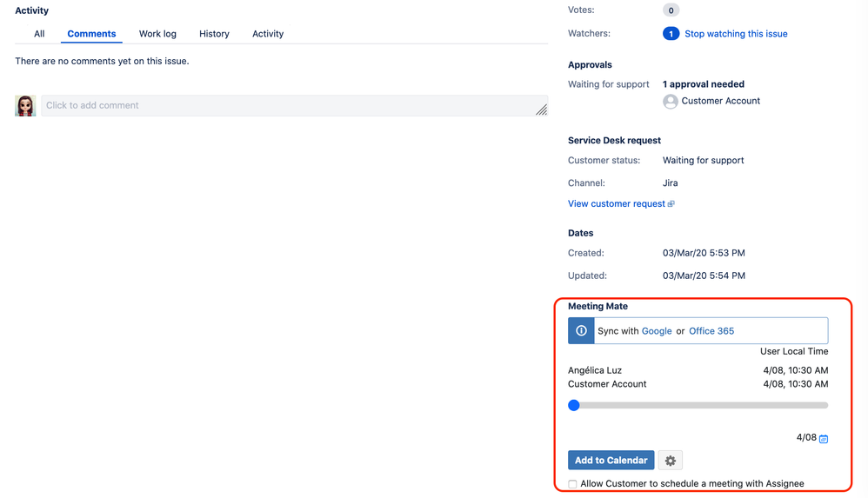Click the votes count badge
Image resolution: width=868 pixels, height=498 pixels.
pyautogui.click(x=671, y=10)
